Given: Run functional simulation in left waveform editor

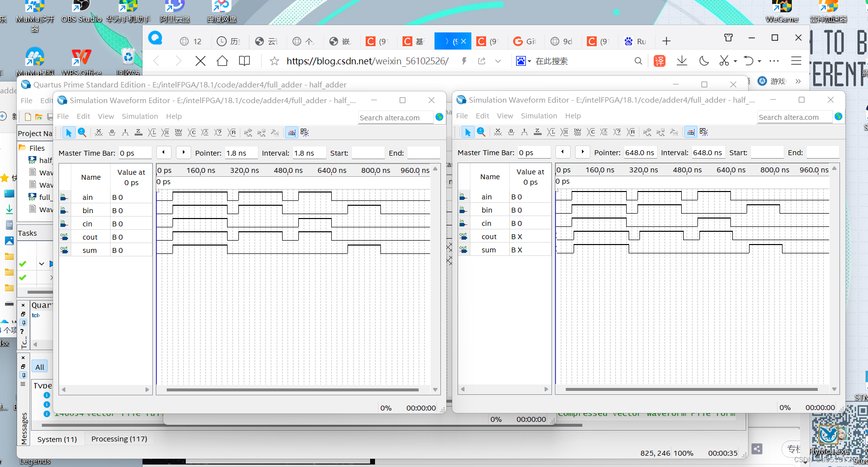Looking at the screenshot, I should [x=248, y=133].
